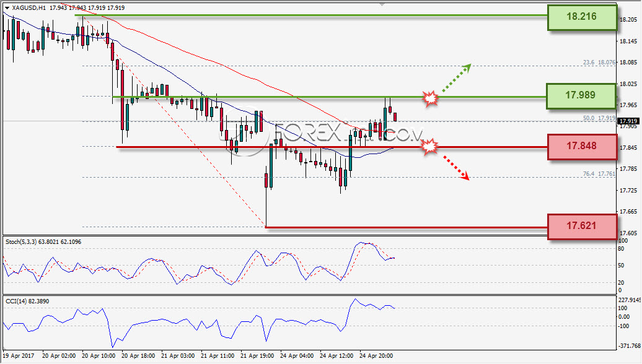The height and width of the screenshot is (364, 642).
Task: Select the 'CCI(14) 82.3890' indicator label
Action: coord(27,301)
